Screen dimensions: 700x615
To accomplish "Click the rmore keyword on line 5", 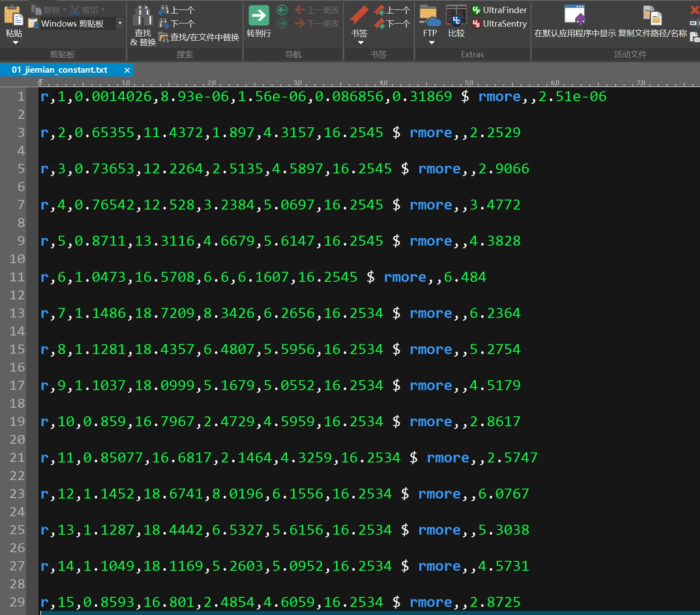I will point(439,168).
